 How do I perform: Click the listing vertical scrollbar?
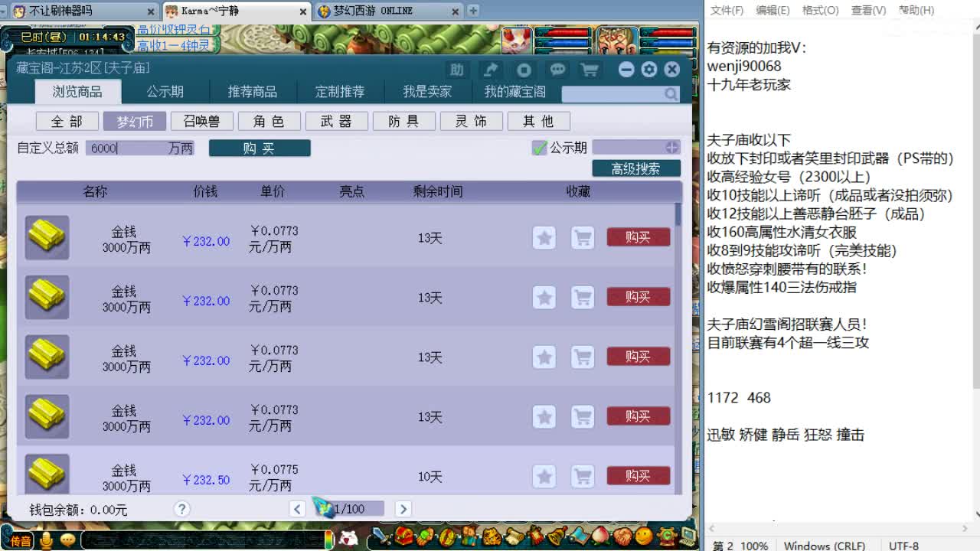[x=678, y=214]
